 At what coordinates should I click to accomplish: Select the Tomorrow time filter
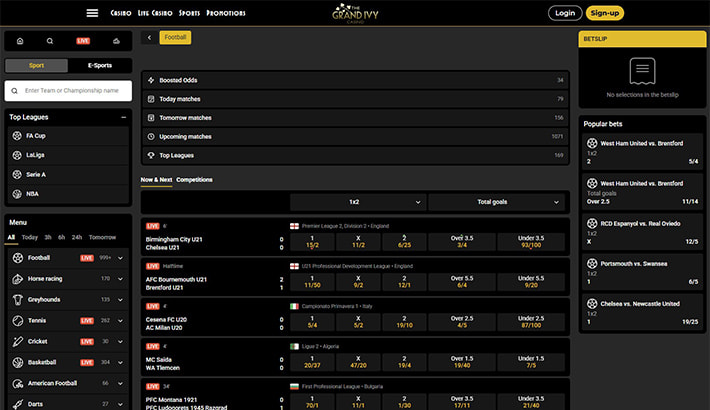coord(102,237)
